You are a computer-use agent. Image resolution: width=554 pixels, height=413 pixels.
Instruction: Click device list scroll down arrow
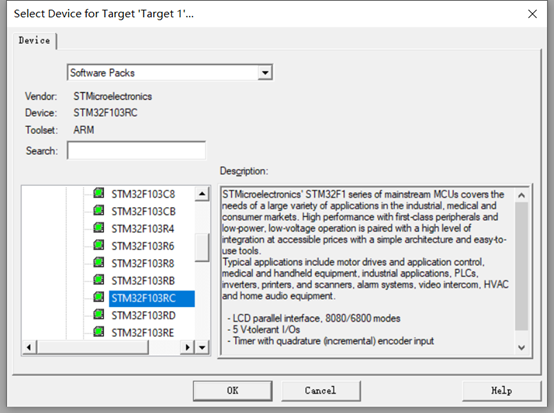pyautogui.click(x=202, y=347)
